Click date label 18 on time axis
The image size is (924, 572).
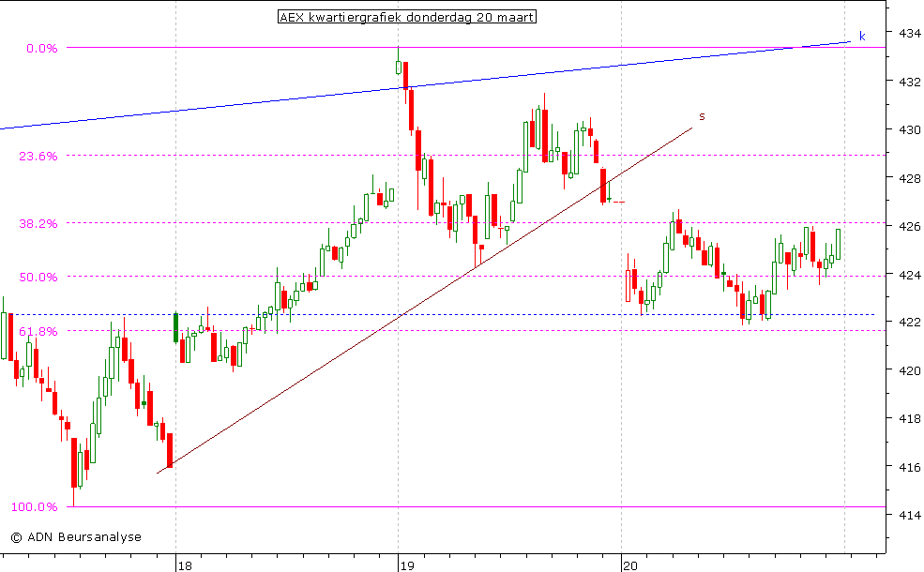(185, 566)
